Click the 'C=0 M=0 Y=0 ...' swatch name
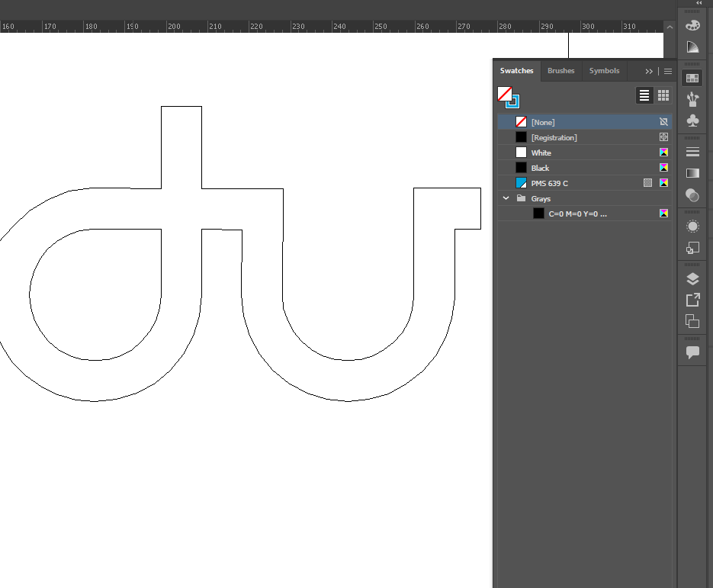 [x=577, y=214]
